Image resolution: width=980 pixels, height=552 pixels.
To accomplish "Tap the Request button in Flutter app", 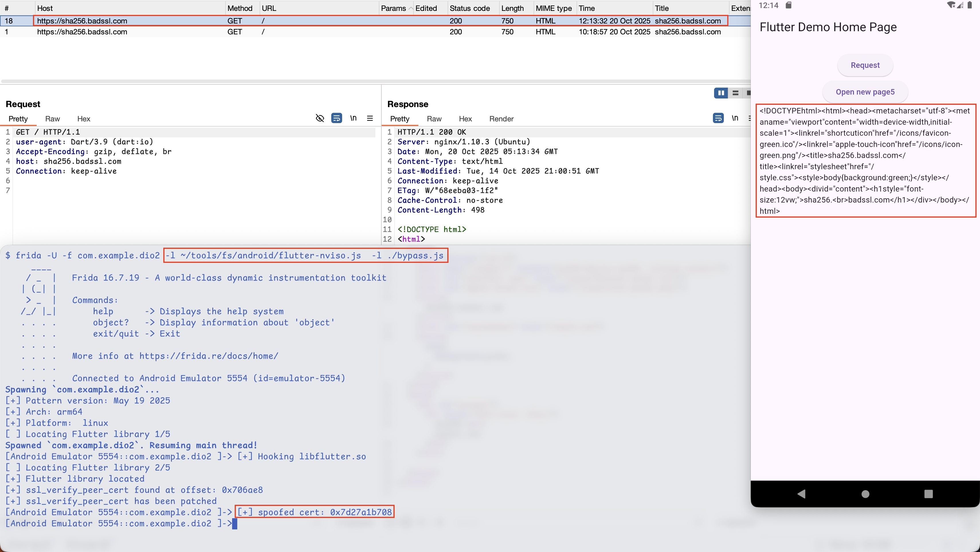I will click(x=865, y=65).
